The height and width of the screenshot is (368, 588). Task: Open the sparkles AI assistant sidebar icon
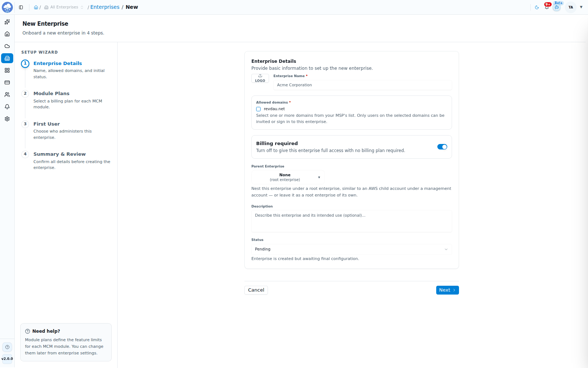point(7,22)
